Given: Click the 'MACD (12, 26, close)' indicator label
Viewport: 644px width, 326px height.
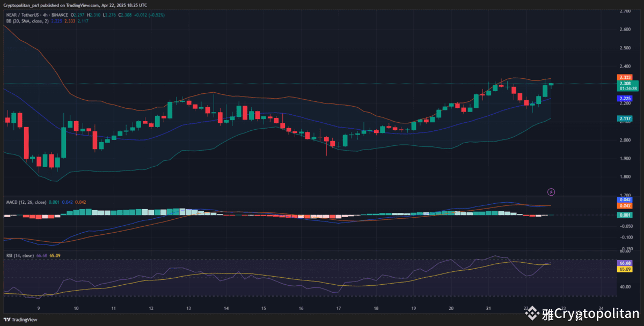Looking at the screenshot, I should pos(26,202).
